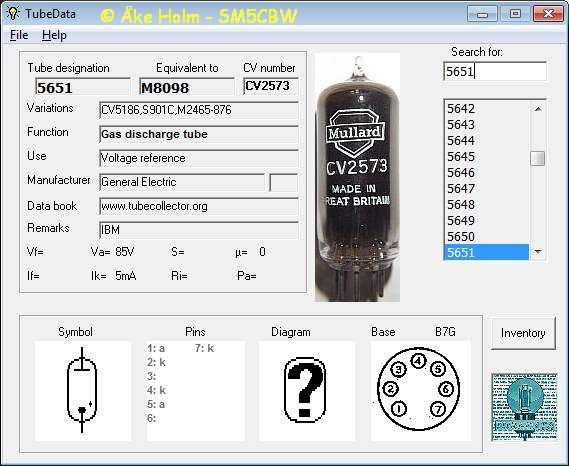Maximize the TubeData window
The image size is (569, 466).
pyautogui.click(x=515, y=14)
